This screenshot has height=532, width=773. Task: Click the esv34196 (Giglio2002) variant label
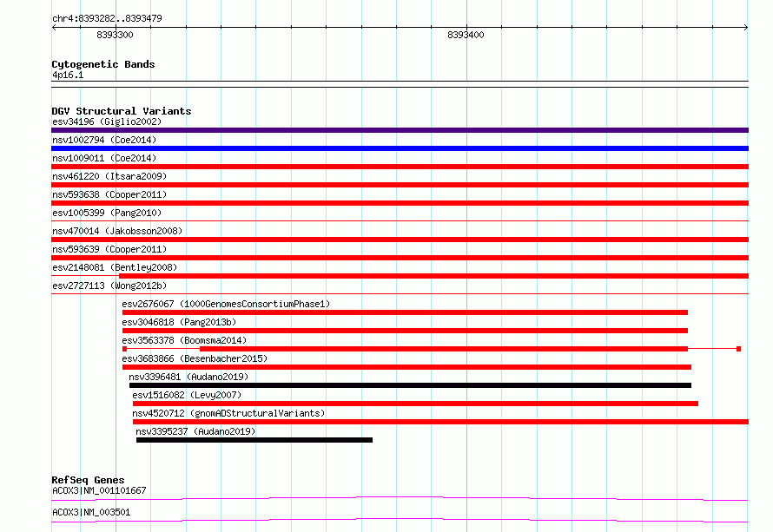pos(107,122)
